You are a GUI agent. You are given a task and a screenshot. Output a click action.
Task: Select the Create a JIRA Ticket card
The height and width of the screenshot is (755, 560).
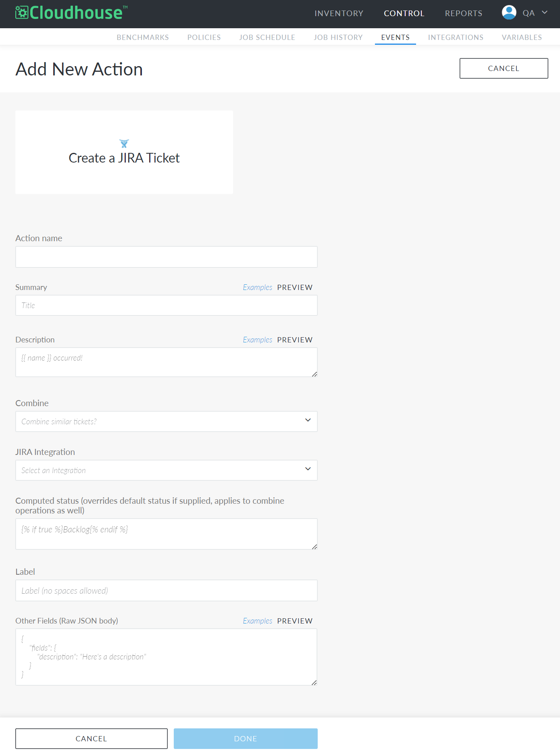pyautogui.click(x=124, y=152)
